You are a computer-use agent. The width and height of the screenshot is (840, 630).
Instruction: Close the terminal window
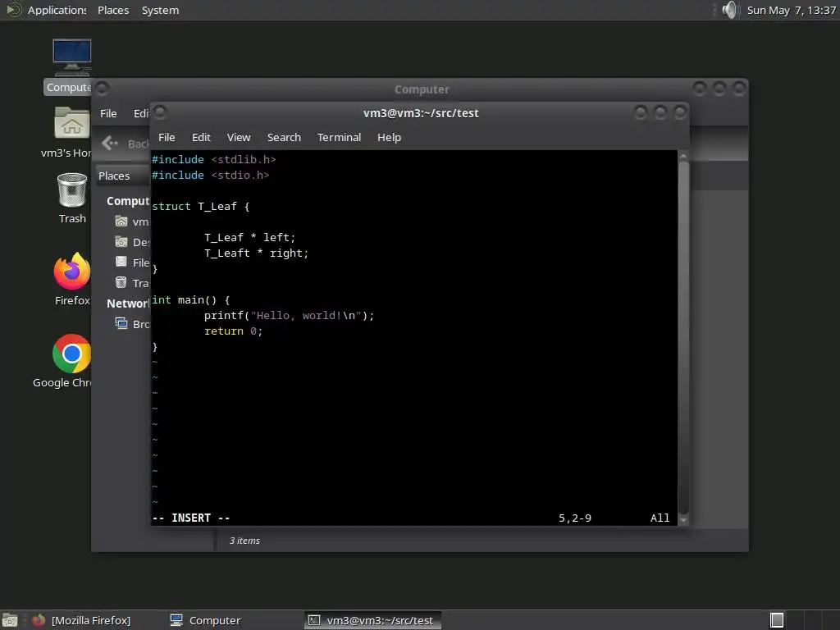(680, 112)
